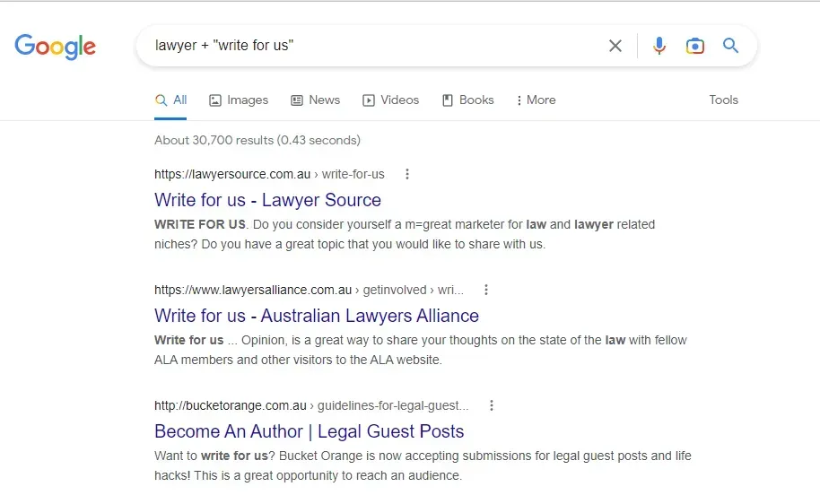The image size is (820, 504).
Task: Expand the More search categories menu
Action: pos(536,100)
